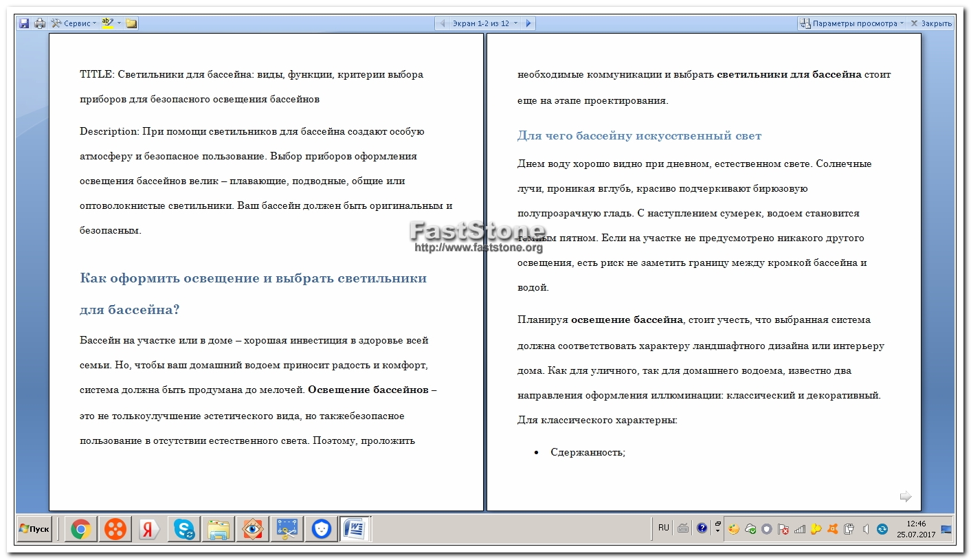Screen dimensions: 971x560
Task: Flip to next pages using bottom-right arrow
Action: tap(906, 496)
